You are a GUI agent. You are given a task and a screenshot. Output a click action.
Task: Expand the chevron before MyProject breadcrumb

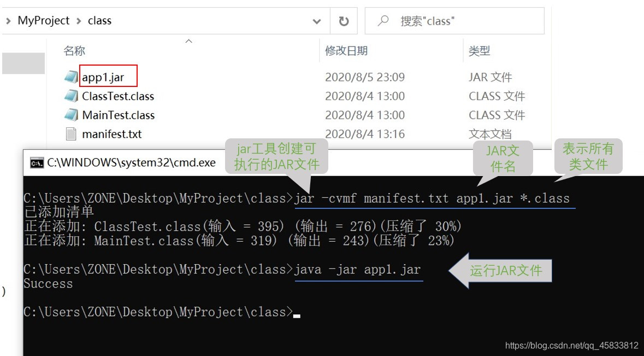click(x=8, y=21)
